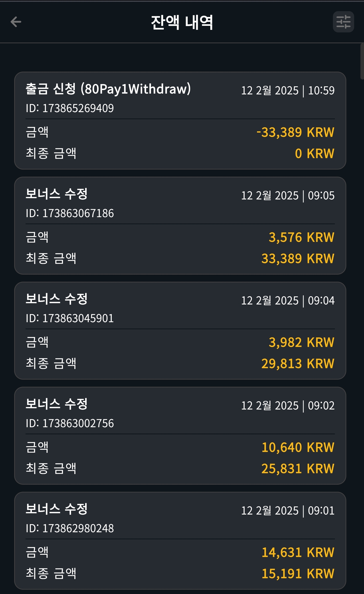The width and height of the screenshot is (364, 594).
Task: Select transaction ID 173863002756
Action: [x=70, y=423]
